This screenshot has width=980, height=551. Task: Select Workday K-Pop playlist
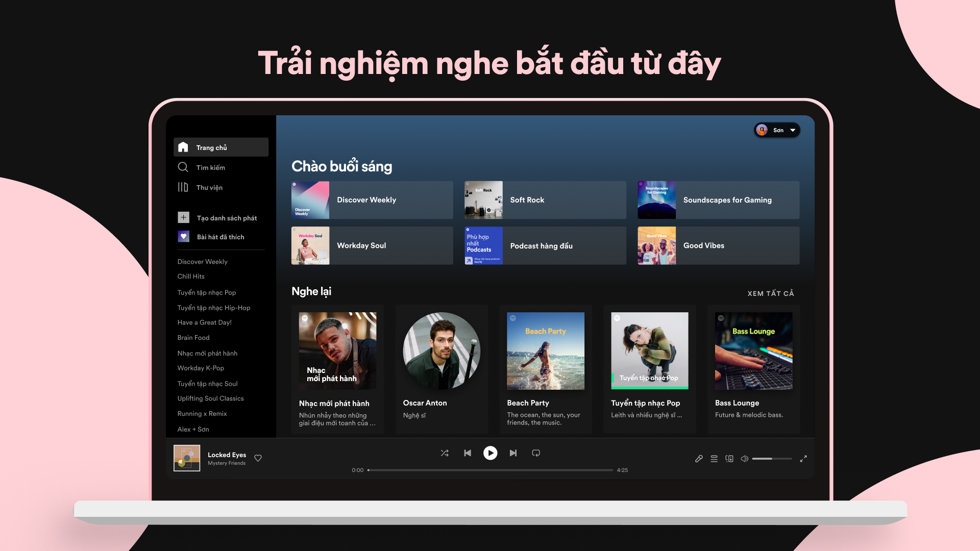pyautogui.click(x=201, y=368)
